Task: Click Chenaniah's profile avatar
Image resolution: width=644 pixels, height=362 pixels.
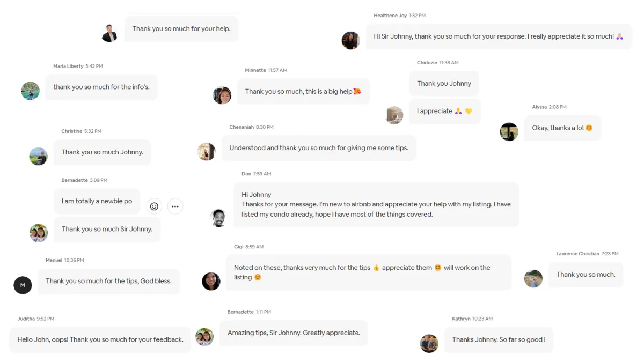Action: (x=207, y=152)
